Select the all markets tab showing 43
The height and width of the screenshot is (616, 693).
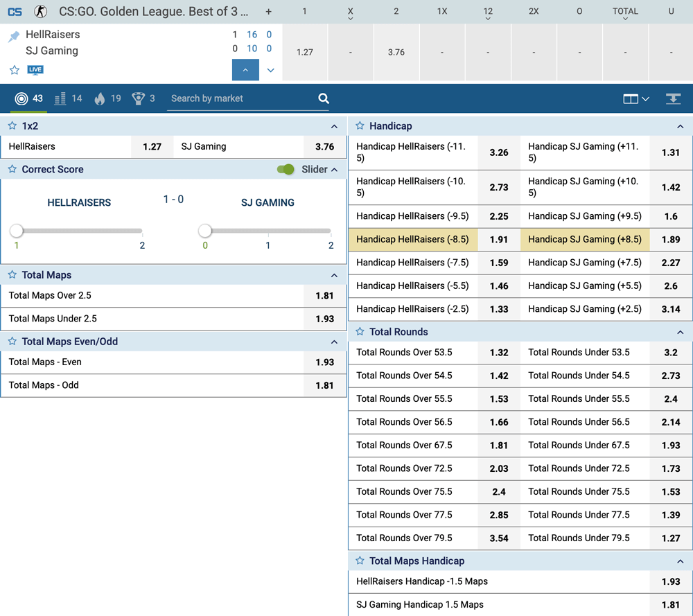coord(28,98)
